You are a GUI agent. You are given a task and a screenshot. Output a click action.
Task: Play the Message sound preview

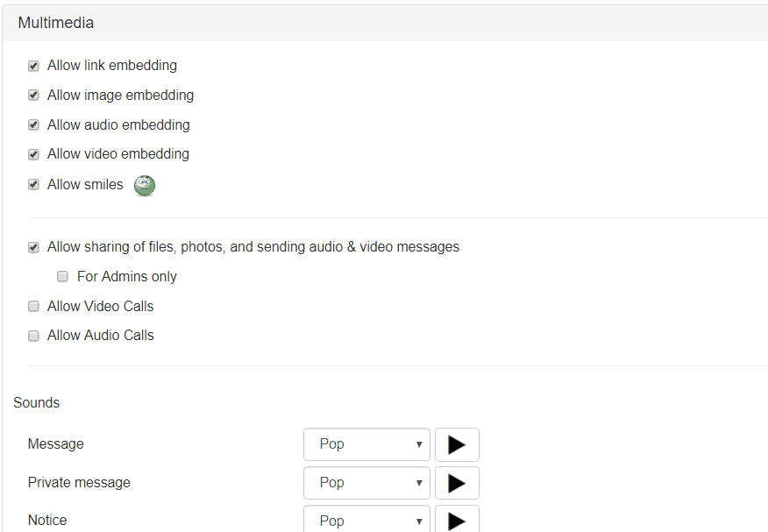point(457,444)
